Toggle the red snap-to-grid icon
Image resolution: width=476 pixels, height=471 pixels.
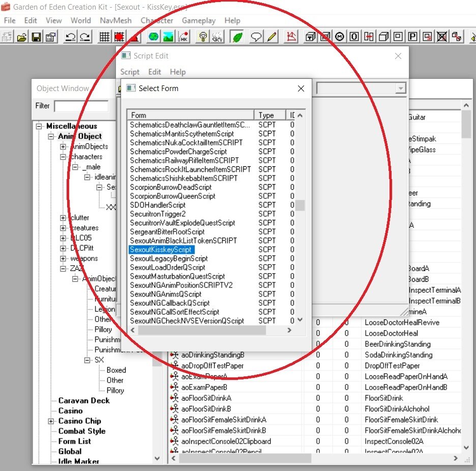(119, 37)
